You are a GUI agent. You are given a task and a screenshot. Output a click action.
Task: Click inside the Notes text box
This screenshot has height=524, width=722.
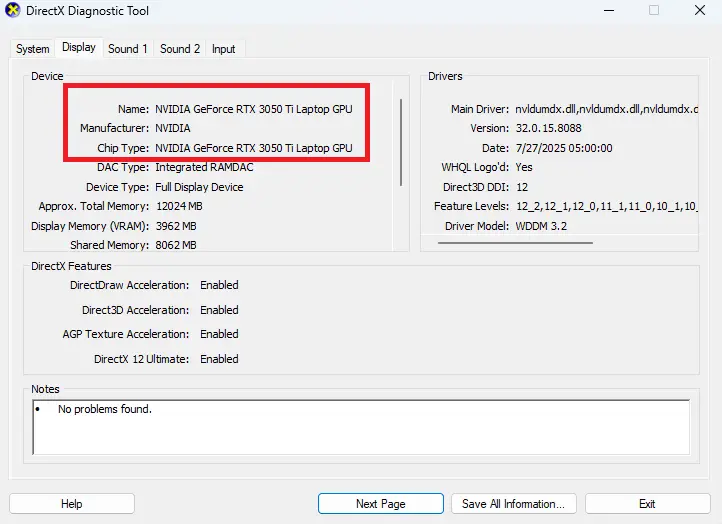361,427
